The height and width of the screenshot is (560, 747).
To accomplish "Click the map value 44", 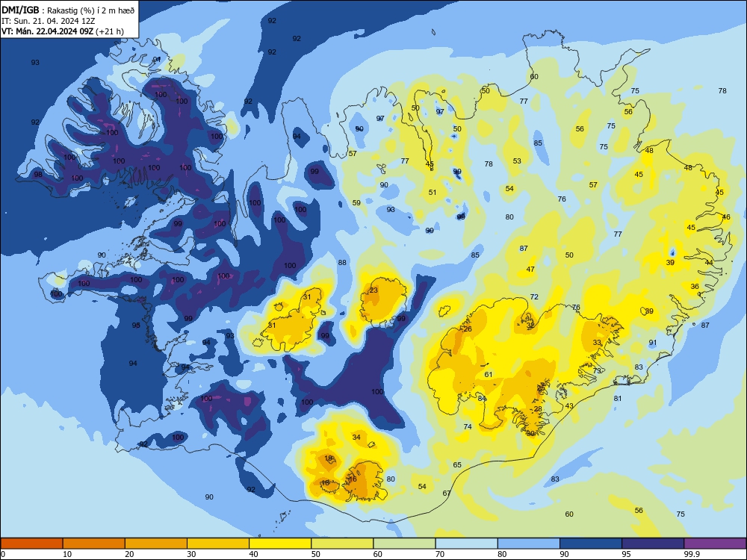I will coord(709,262).
